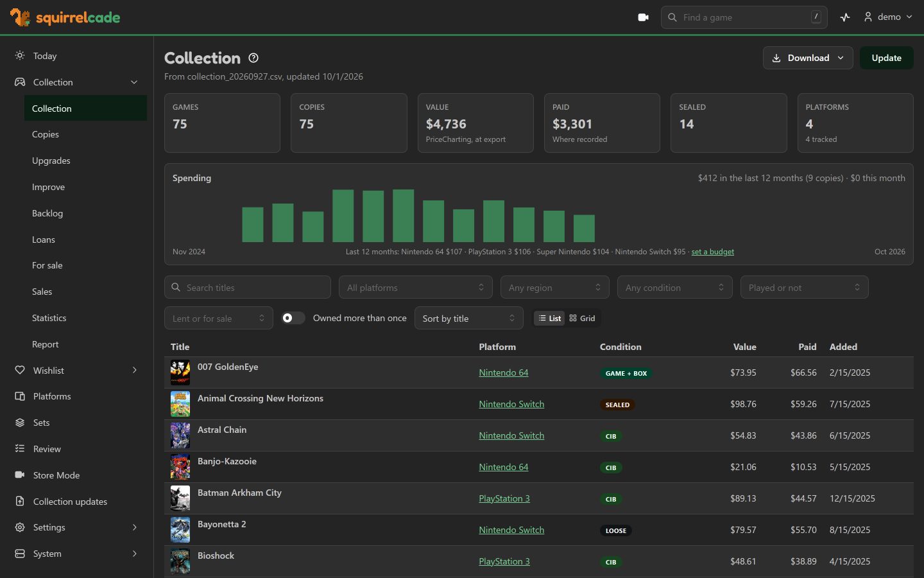Toggle Owned more than once switch
The width and height of the screenshot is (924, 578).
(x=293, y=318)
